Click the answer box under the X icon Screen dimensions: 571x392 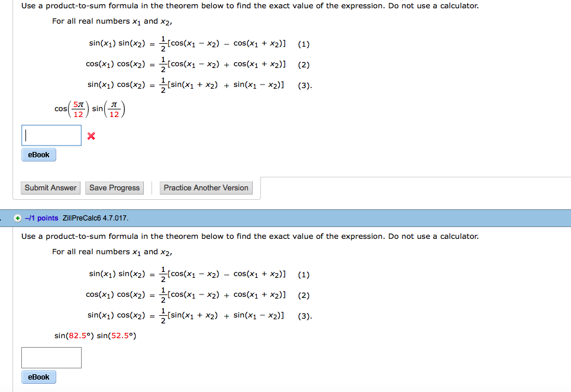(x=51, y=135)
